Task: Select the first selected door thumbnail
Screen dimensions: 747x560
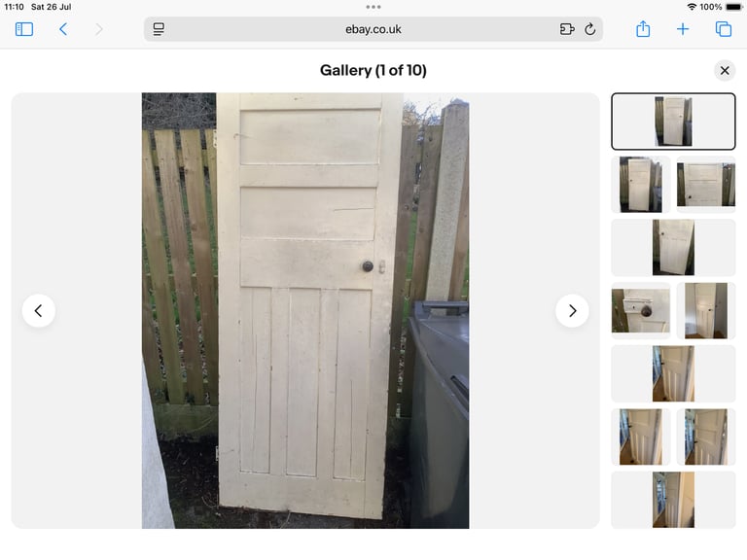Action: 673,122
